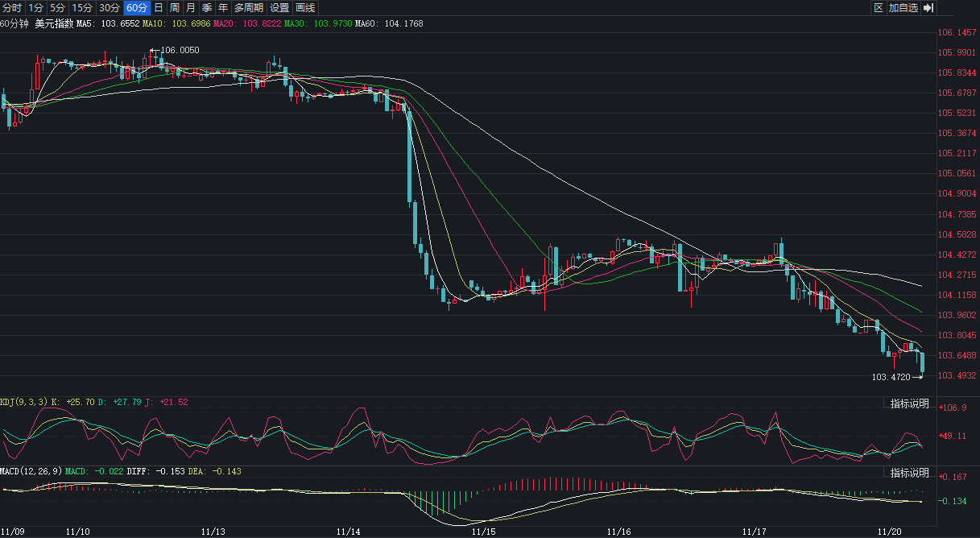Switch chart to 15分 period

[x=82, y=8]
